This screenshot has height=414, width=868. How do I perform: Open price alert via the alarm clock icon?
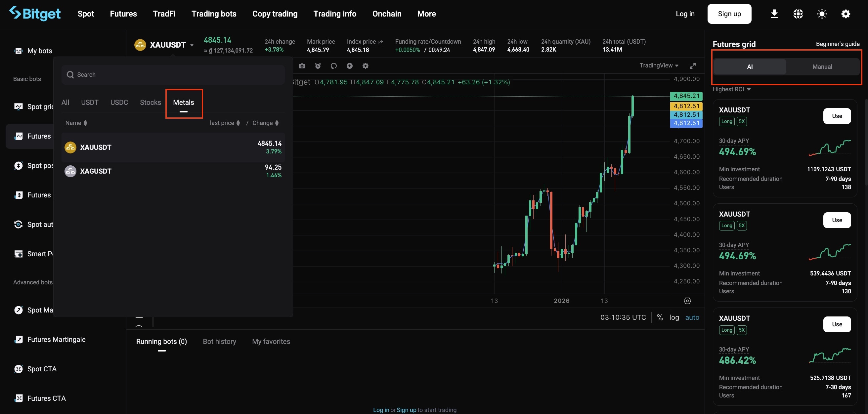click(x=318, y=66)
